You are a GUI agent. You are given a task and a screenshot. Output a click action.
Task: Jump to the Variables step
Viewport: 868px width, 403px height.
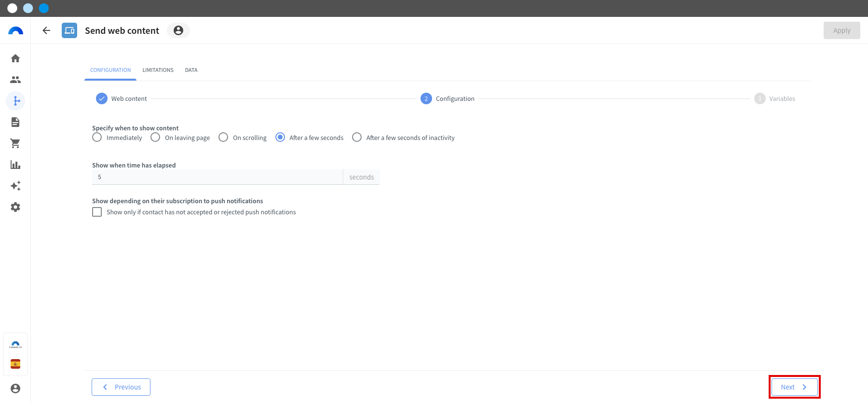click(775, 98)
